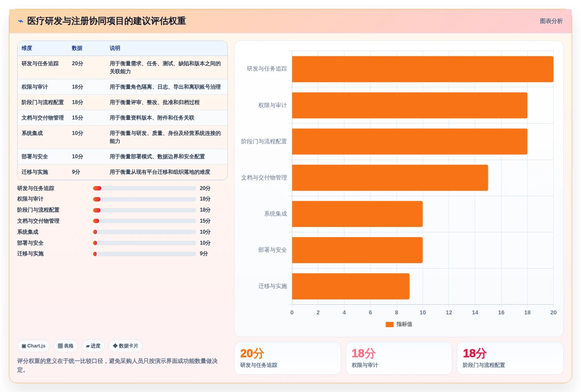Click the 文档与交付物管理 chart bar
The height and width of the screenshot is (392, 581).
pos(390,178)
